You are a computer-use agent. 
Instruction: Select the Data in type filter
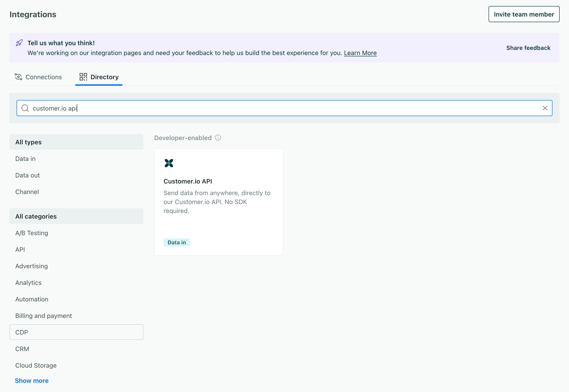click(25, 159)
